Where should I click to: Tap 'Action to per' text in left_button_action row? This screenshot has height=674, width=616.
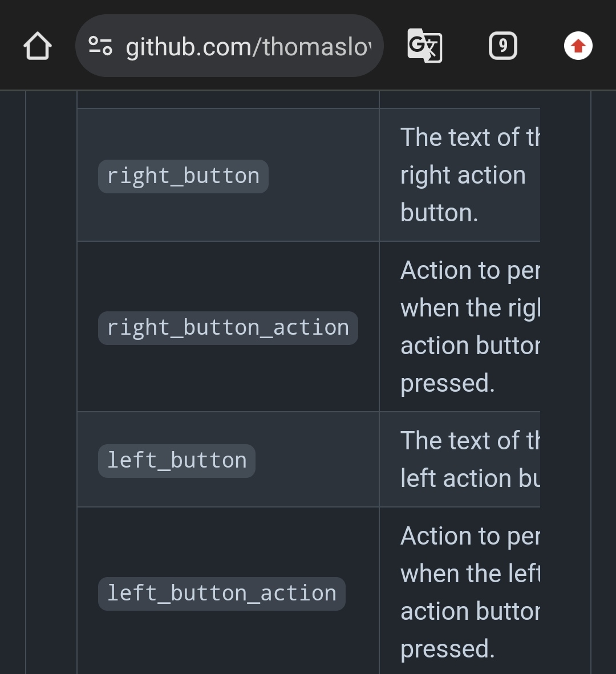coord(470,537)
